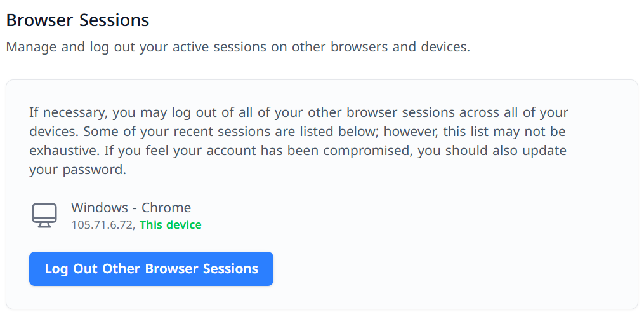Click the word 'Chrome' in session entry
This screenshot has width=644, height=319.
click(166, 208)
